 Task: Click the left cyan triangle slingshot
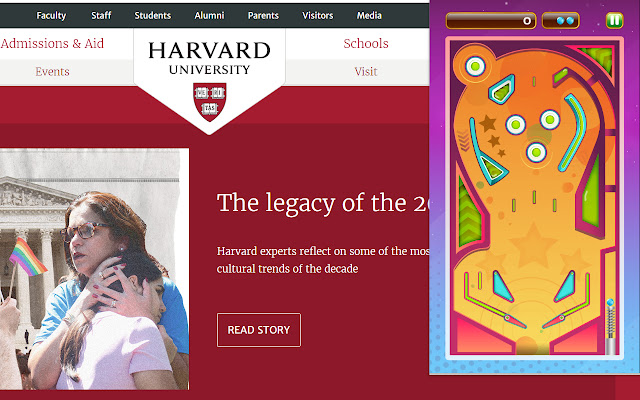[502, 286]
